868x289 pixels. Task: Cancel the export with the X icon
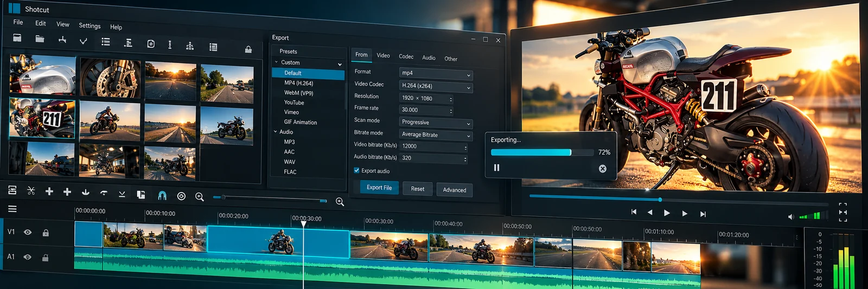(x=602, y=169)
